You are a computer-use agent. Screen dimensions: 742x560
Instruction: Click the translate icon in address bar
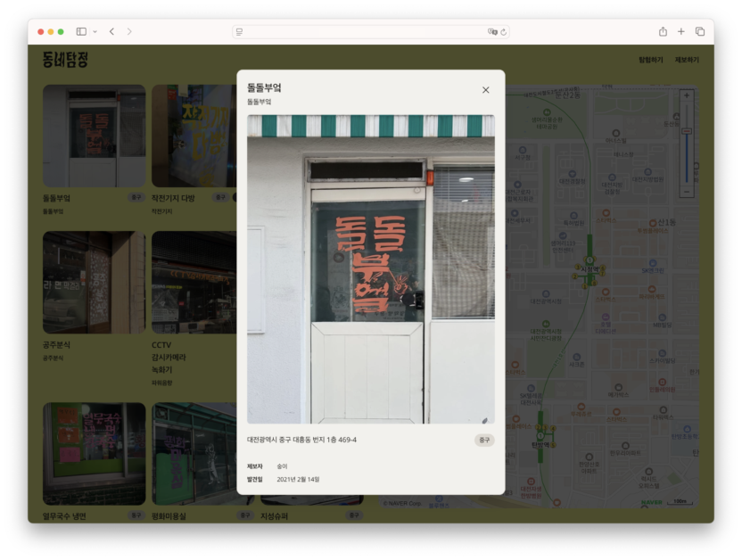491,31
